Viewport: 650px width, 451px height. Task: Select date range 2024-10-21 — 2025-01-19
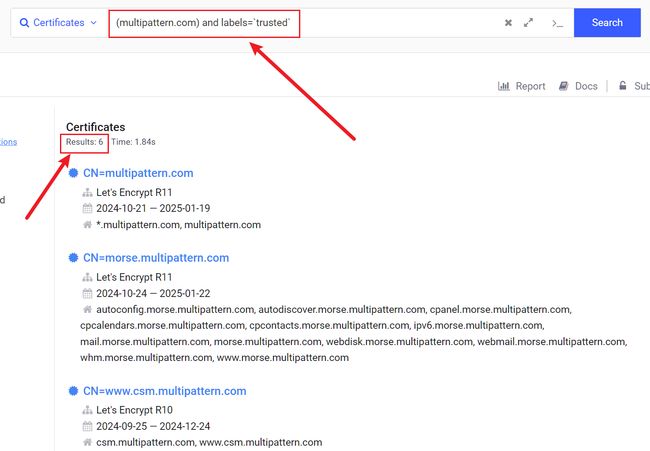coord(153,208)
